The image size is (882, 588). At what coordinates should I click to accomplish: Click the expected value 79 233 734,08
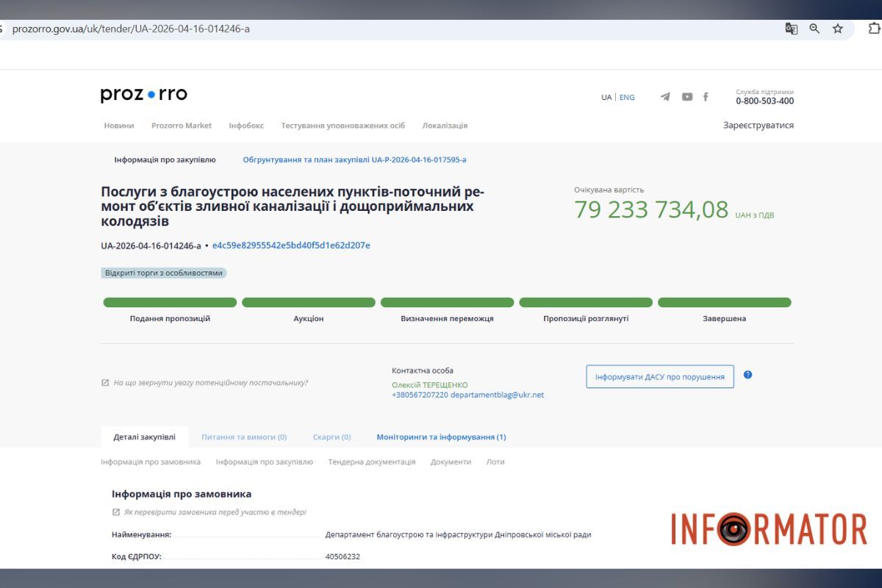click(651, 210)
